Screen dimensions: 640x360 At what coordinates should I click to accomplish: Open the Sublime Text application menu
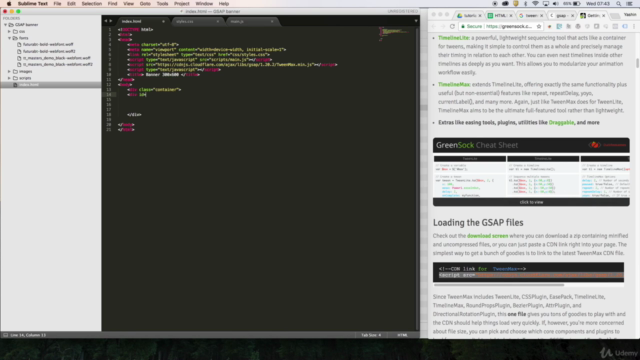[x=33, y=4]
